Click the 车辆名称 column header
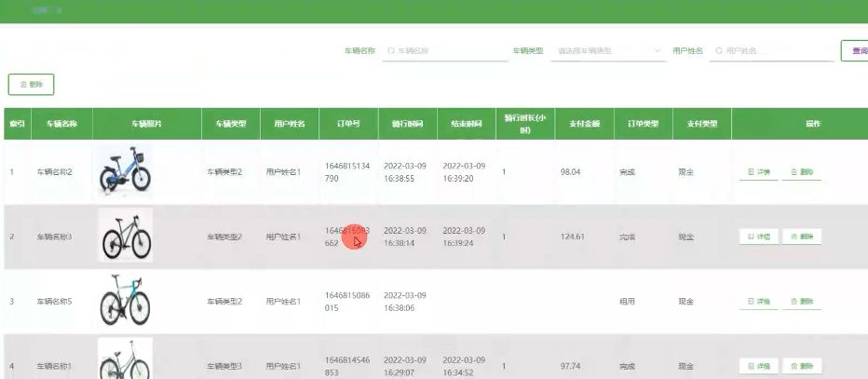The height and width of the screenshot is (379, 868). 62,124
